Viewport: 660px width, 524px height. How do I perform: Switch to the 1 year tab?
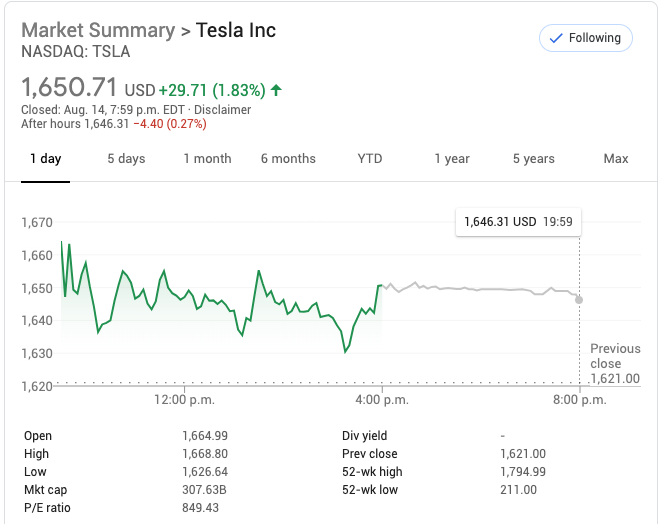point(451,158)
